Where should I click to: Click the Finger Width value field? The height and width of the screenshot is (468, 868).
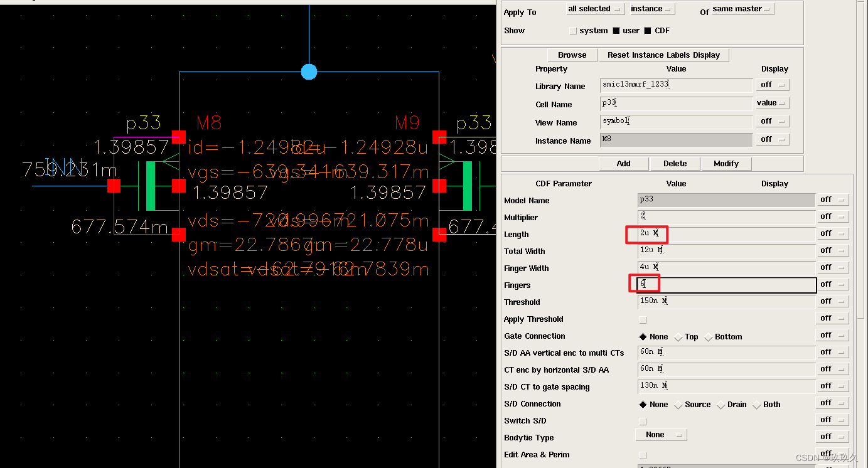pyautogui.click(x=726, y=268)
